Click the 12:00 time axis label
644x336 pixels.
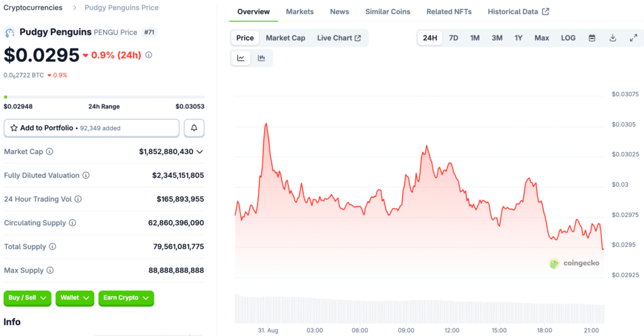[x=452, y=330]
